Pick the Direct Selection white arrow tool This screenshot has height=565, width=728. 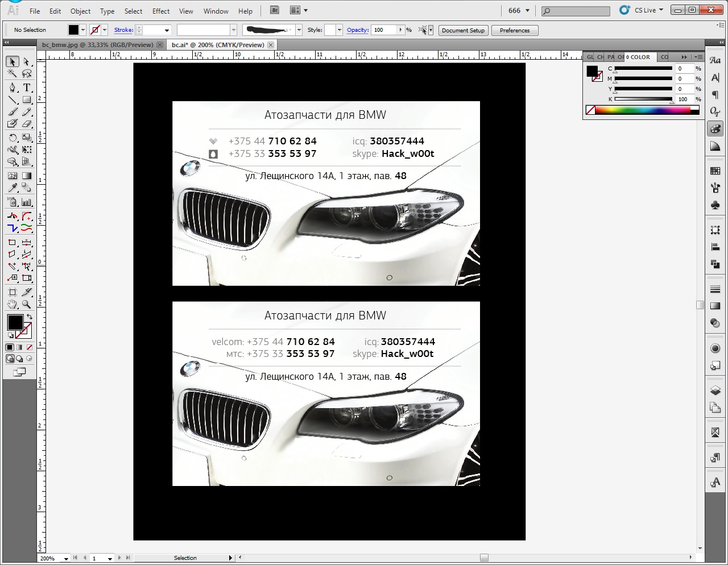(27, 61)
